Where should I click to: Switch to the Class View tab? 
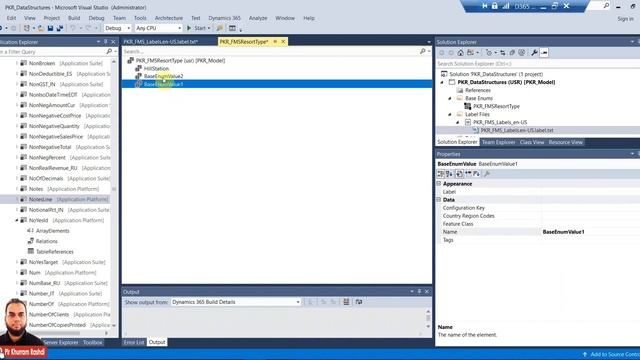(532, 142)
